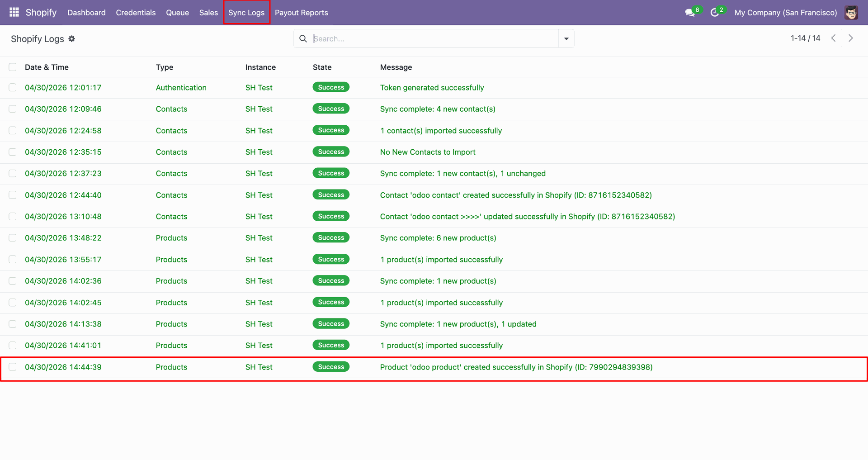
Task: Open the Sales menu
Action: tap(208, 13)
